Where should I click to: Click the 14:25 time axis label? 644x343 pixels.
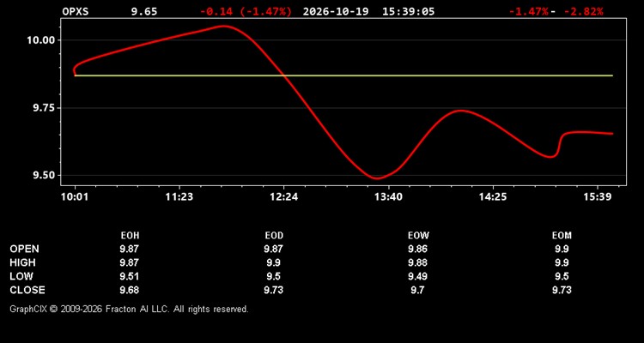pyautogui.click(x=493, y=197)
